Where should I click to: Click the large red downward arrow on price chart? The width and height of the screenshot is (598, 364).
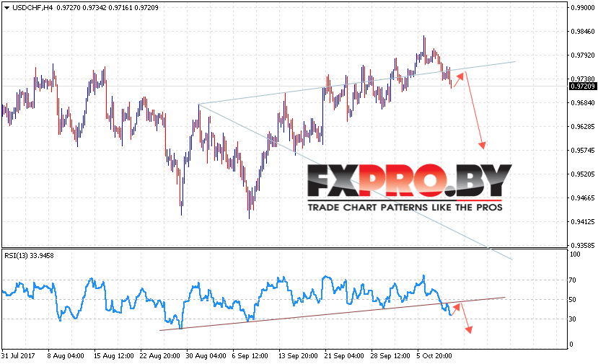tap(475, 110)
